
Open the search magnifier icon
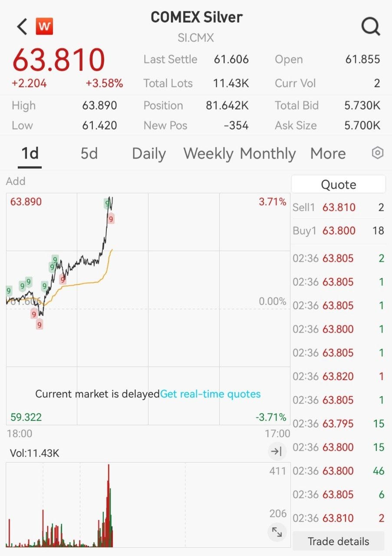[371, 26]
